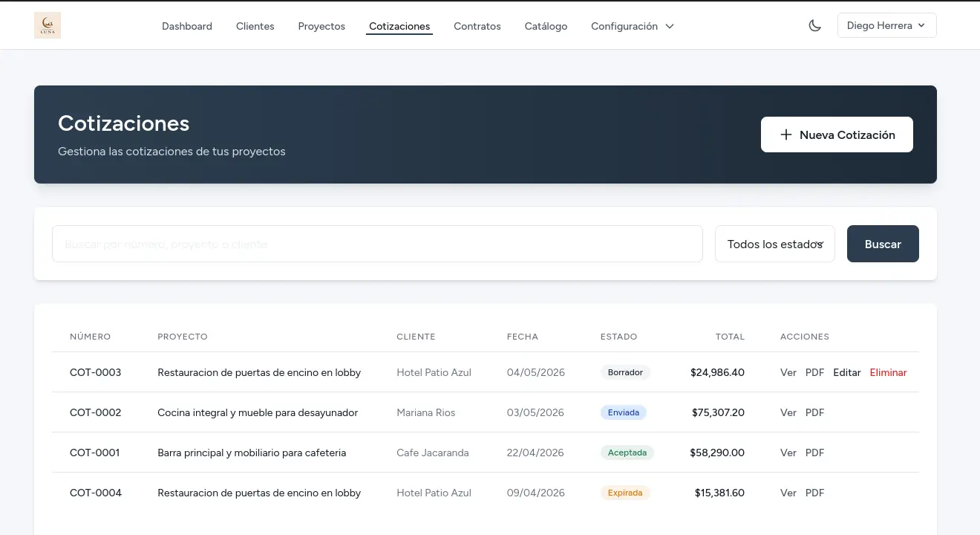Click the Aceptada status badge
The height and width of the screenshot is (535, 980).
pyautogui.click(x=627, y=453)
